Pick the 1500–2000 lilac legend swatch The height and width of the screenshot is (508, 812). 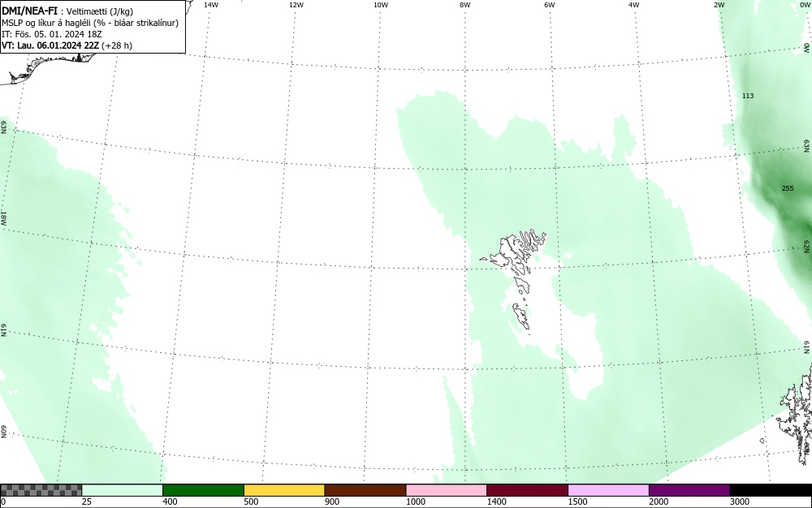click(608, 490)
